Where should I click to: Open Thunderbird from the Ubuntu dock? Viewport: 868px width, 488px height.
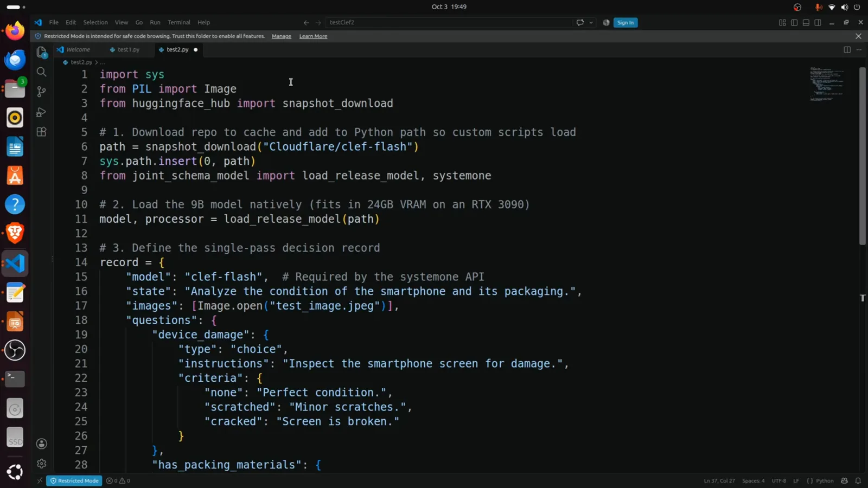pos(15,59)
